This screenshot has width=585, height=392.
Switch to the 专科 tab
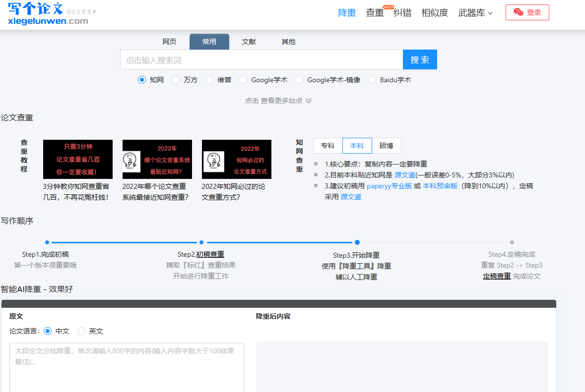[x=328, y=146]
